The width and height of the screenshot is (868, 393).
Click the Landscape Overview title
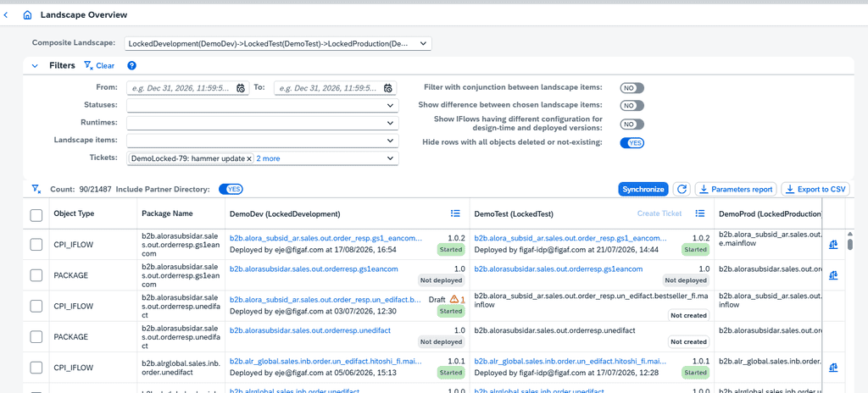pyautogui.click(x=84, y=15)
